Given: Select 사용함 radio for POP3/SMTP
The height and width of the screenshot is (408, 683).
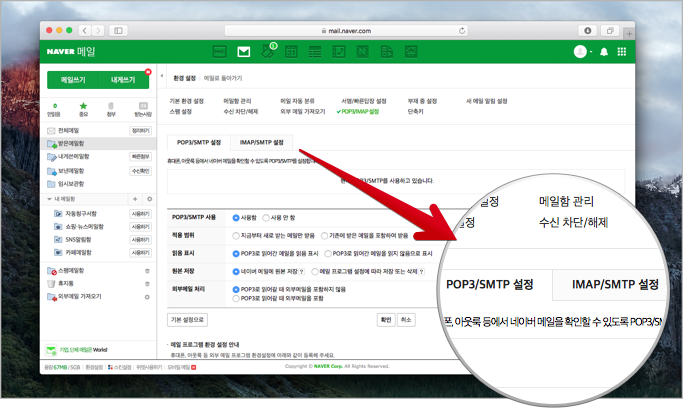Looking at the screenshot, I should tap(236, 218).
